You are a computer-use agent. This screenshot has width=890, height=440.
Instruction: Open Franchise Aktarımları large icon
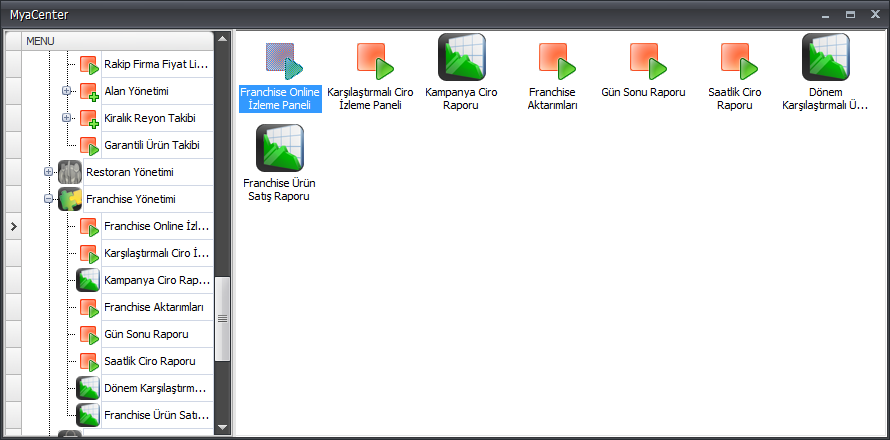tap(557, 60)
